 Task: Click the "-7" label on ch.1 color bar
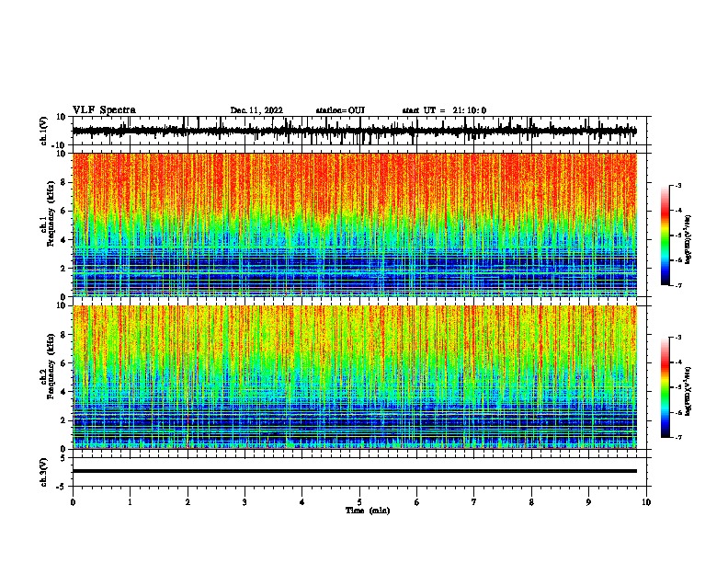678,285
